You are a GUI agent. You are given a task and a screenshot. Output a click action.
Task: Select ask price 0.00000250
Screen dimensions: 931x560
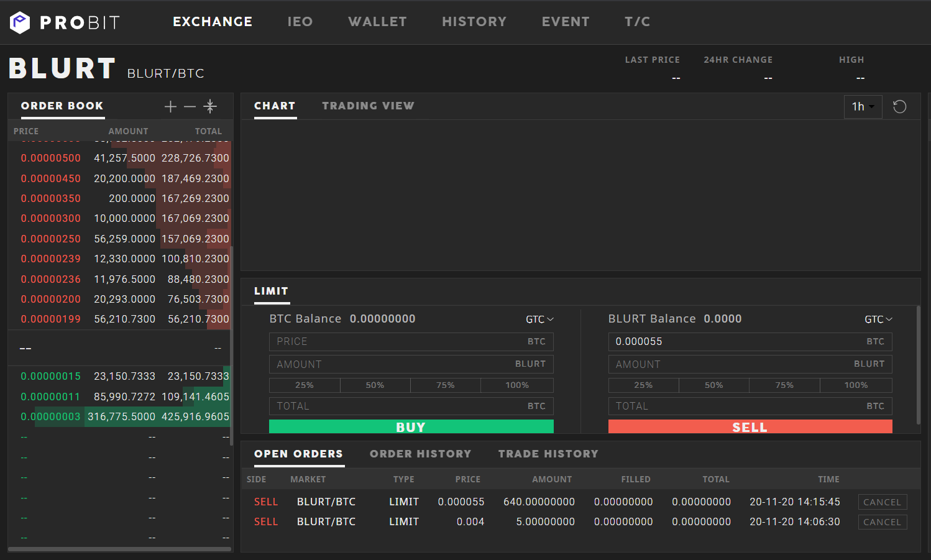coord(51,239)
